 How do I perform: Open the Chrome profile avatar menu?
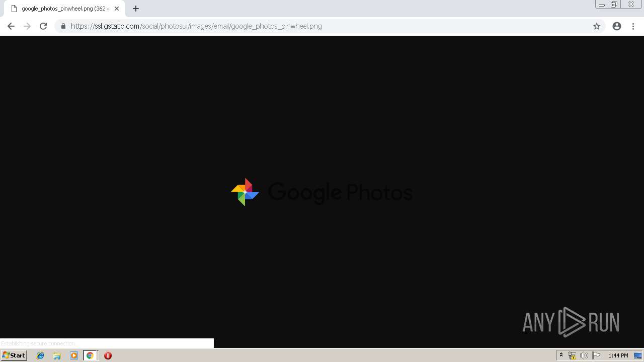coord(617,26)
